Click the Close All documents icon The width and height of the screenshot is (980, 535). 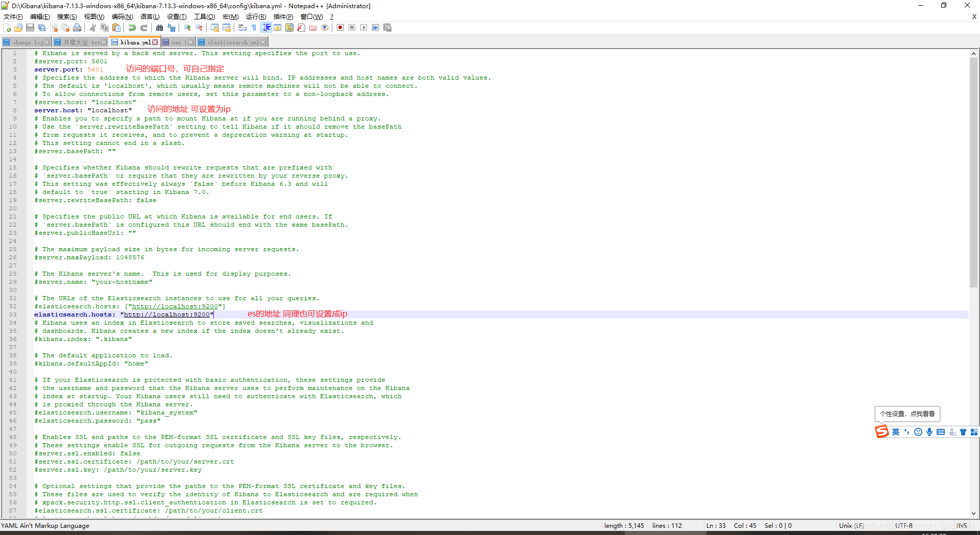point(65,28)
